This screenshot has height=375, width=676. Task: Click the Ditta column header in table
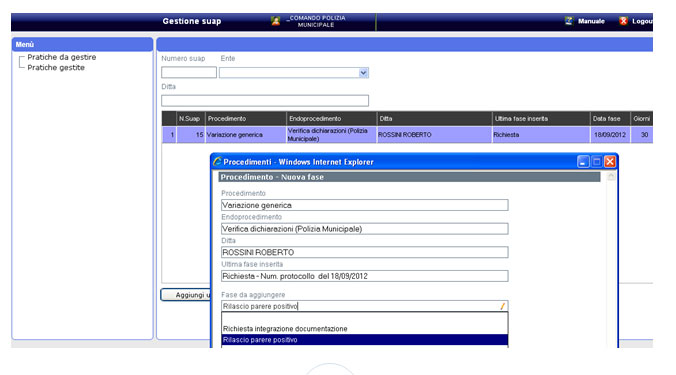click(434, 119)
